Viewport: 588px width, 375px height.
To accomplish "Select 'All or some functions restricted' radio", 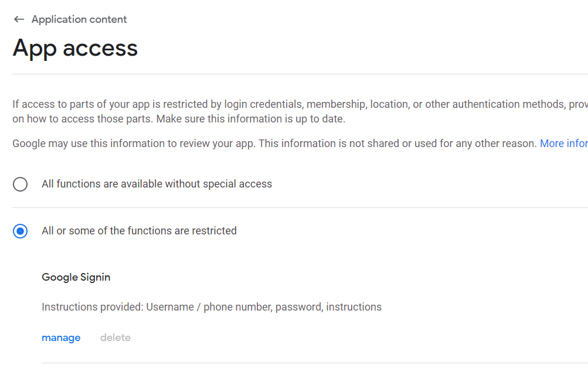I will [x=21, y=231].
